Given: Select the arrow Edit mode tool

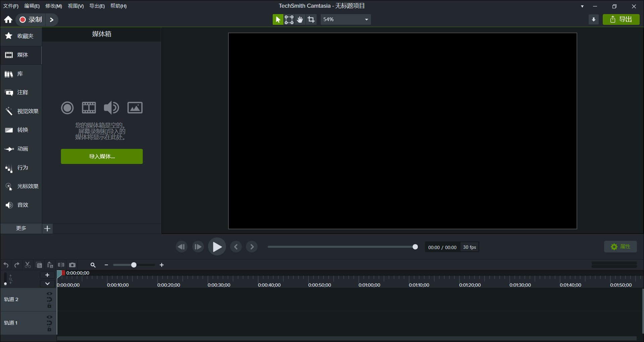Looking at the screenshot, I should 278,19.
